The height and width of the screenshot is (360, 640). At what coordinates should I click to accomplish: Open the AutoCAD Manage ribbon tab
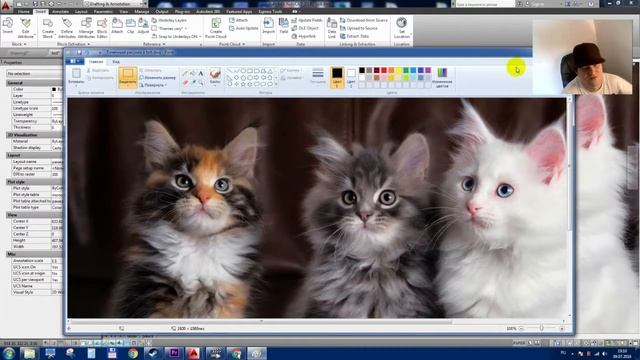click(x=142, y=11)
